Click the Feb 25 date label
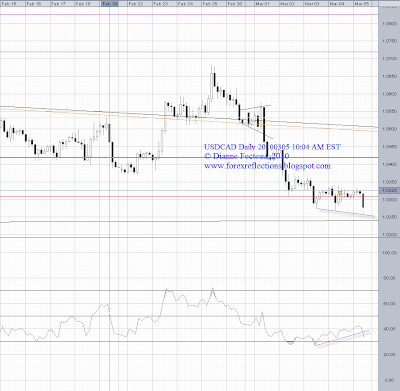The image size is (400, 391). coord(211,3)
